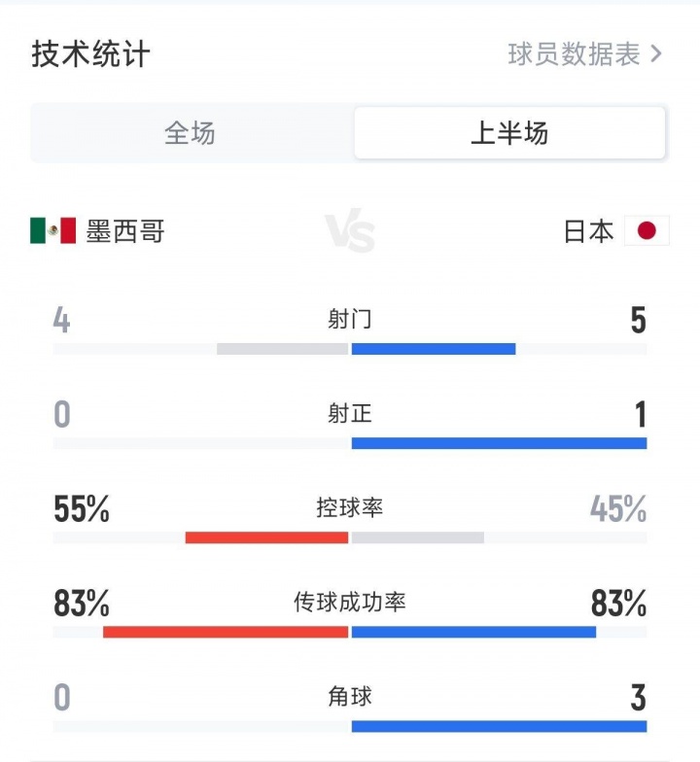Viewport: 700px width, 762px height.
Task: Click the 角球 stat label
Action: pos(350,696)
